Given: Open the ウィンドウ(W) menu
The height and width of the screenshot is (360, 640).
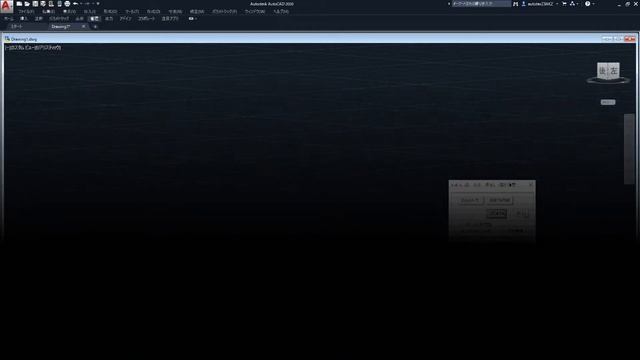Looking at the screenshot, I should click(255, 11).
